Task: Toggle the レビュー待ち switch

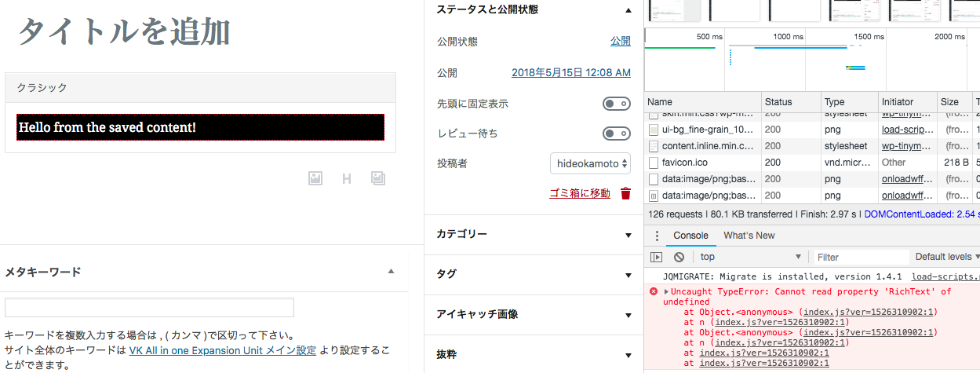Action: (x=616, y=133)
